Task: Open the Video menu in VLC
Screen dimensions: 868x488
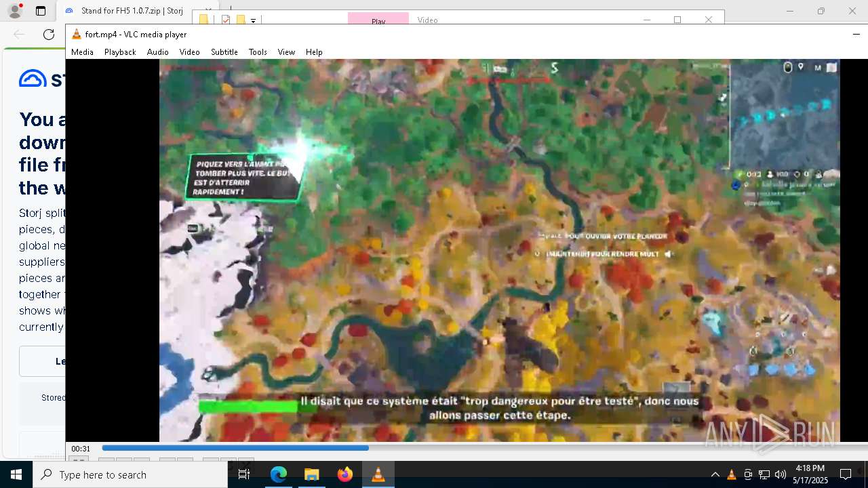Action: coord(189,52)
